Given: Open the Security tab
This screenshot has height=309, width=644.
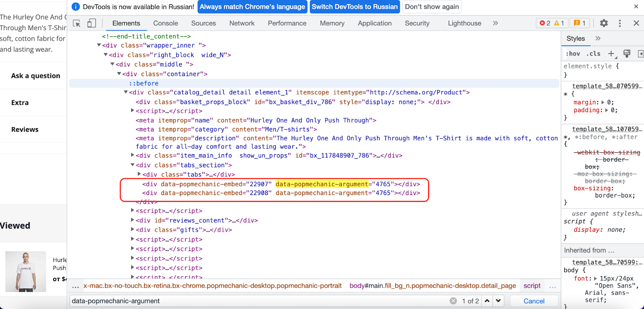Looking at the screenshot, I should point(417,23).
